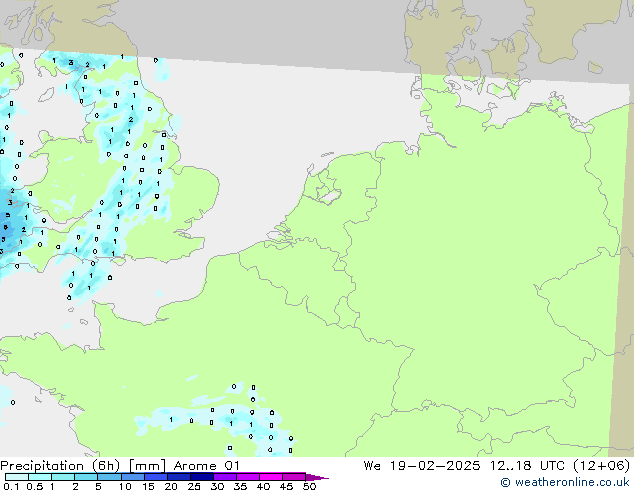Pick the 40–45 mm bright magenta legend swatch
This screenshot has width=634, height=490.
(x=271, y=477)
